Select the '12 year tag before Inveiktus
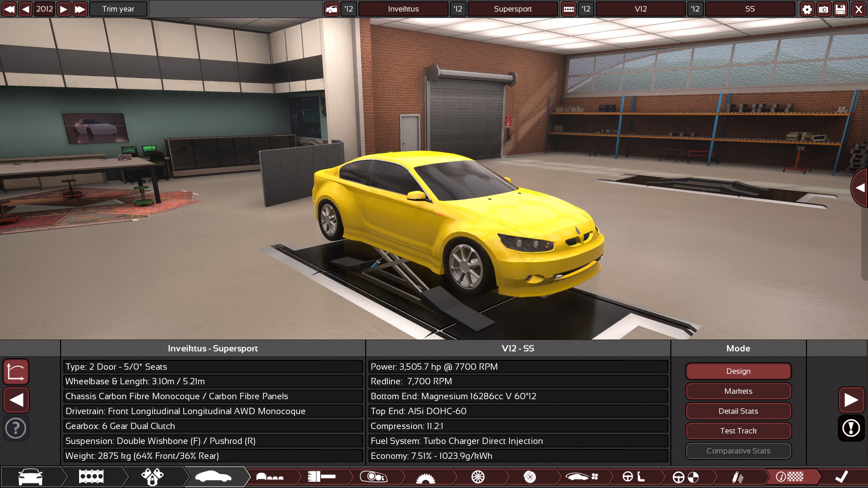The image size is (868, 488). click(349, 9)
